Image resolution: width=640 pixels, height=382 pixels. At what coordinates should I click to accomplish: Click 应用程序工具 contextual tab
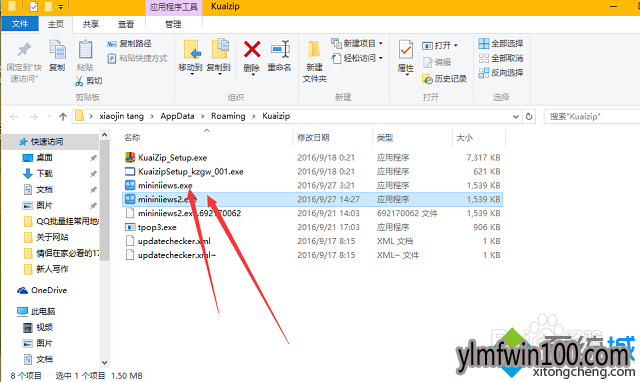(173, 7)
